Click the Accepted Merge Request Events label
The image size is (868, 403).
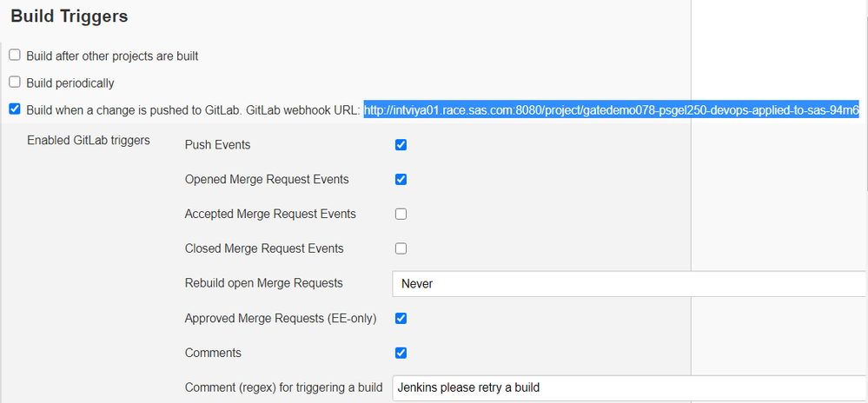(270, 214)
